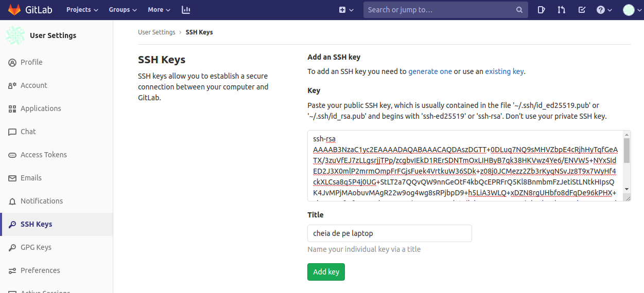The image size is (644, 293).
Task: Click the GitLab fox logo
Action: (14, 10)
